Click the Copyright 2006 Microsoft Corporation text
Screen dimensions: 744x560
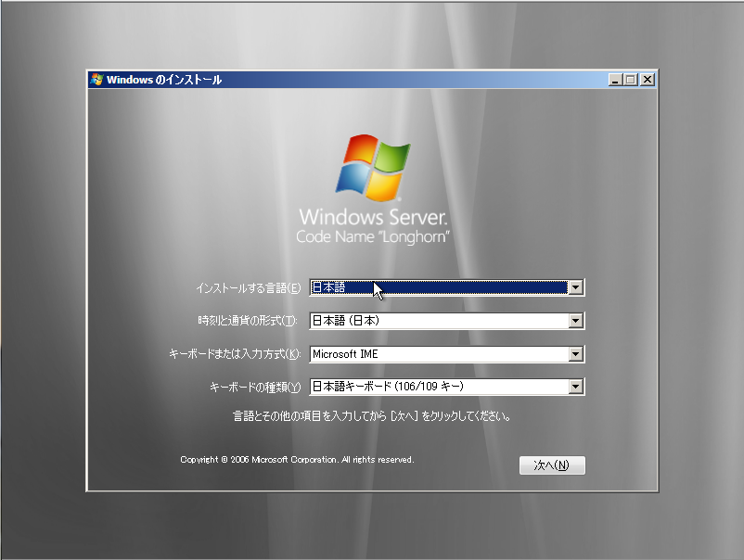pos(297,460)
